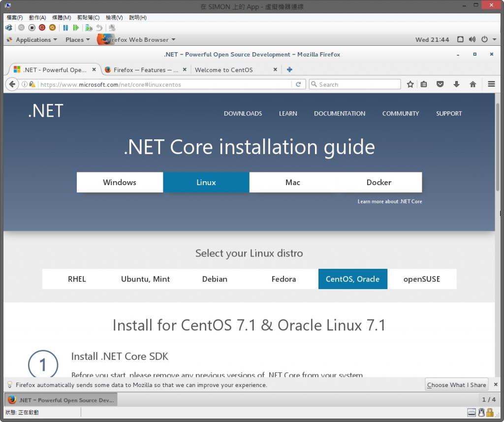Save VM state with orange power icon
The height and width of the screenshot is (422, 504).
tap(52, 28)
